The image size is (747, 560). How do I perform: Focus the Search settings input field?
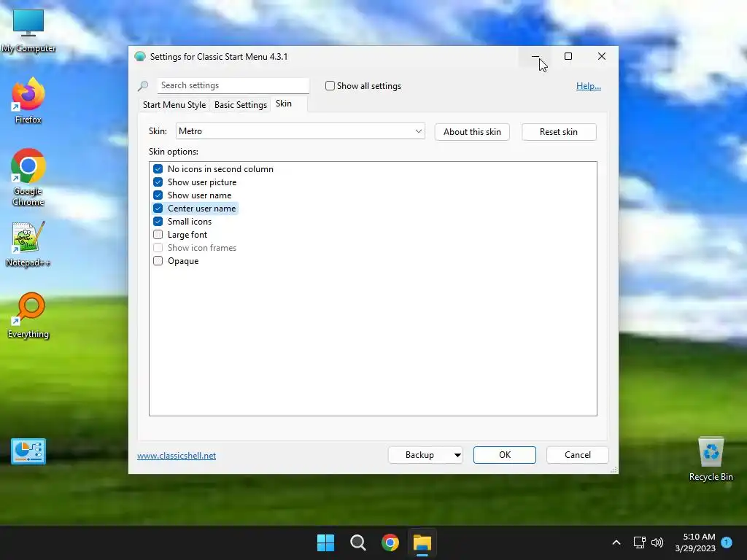(x=233, y=85)
